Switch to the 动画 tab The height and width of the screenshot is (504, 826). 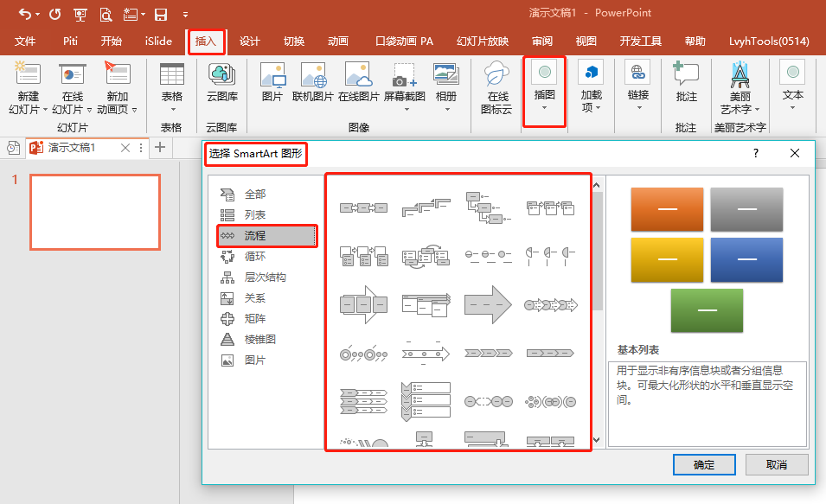[x=337, y=41]
